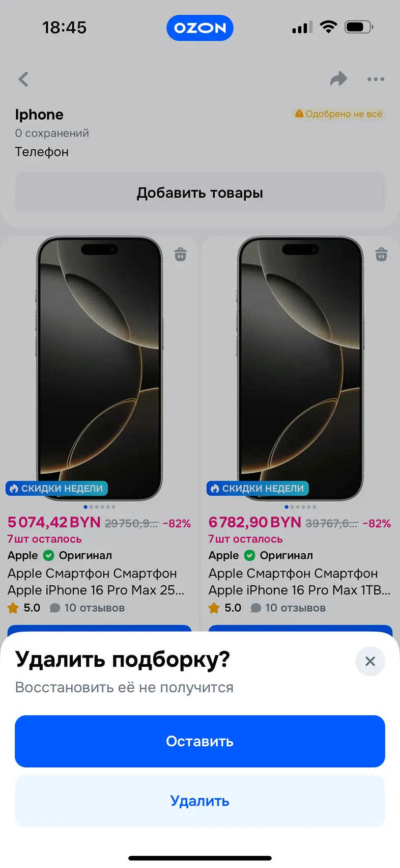Viewport: 400px width, 868px height.
Task: Tap left СКИДКИ НЕДЕЛИ badge
Action: (56, 489)
